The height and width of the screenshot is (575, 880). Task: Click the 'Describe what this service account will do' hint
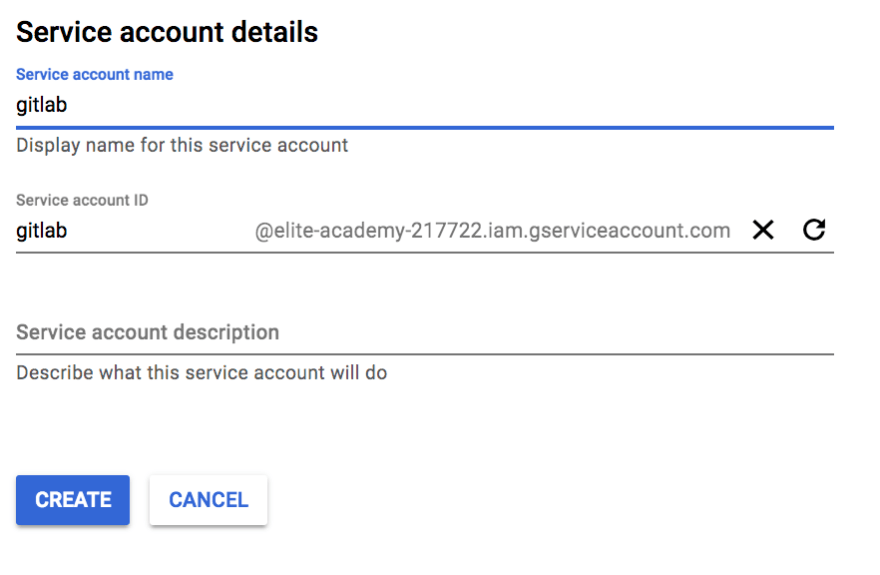(x=201, y=372)
